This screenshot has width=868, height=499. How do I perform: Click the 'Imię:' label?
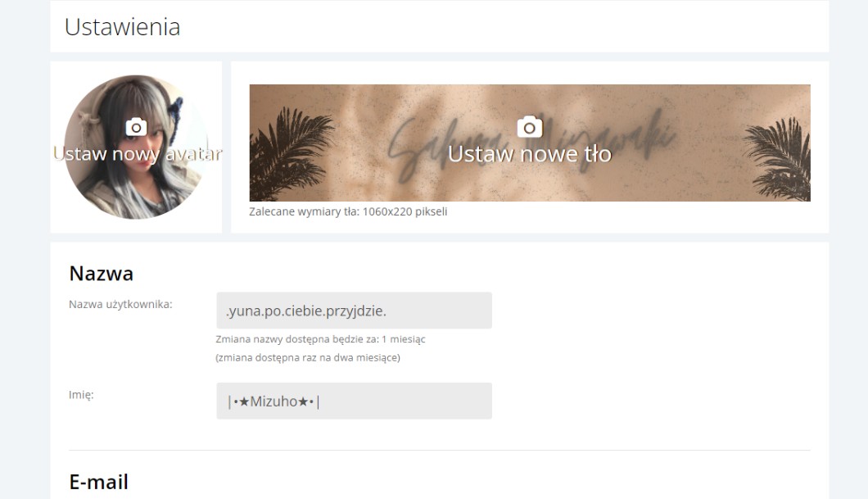[81, 395]
